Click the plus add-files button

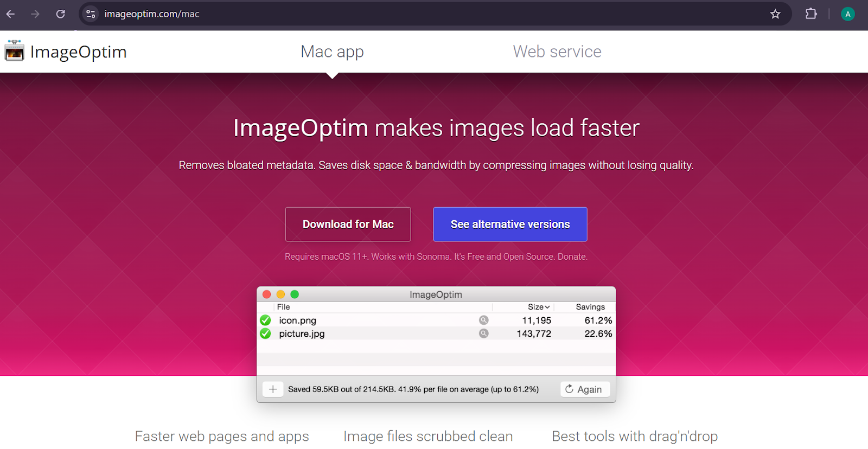point(273,389)
